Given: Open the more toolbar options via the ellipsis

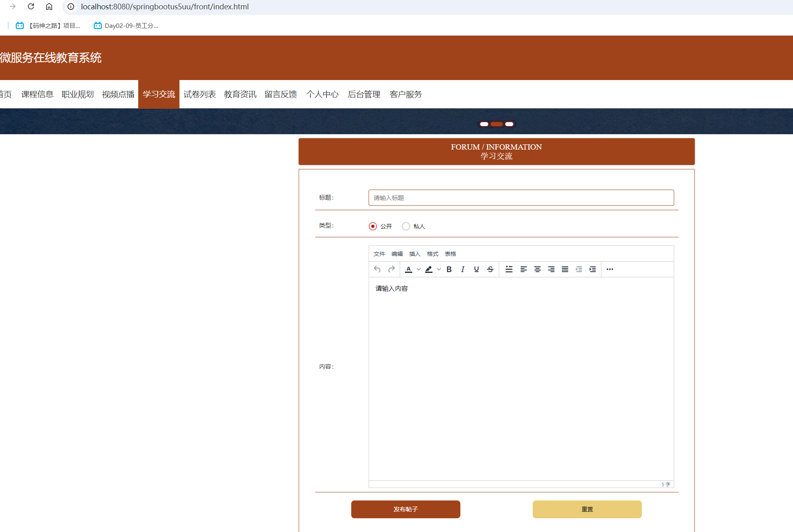Looking at the screenshot, I should [x=610, y=269].
